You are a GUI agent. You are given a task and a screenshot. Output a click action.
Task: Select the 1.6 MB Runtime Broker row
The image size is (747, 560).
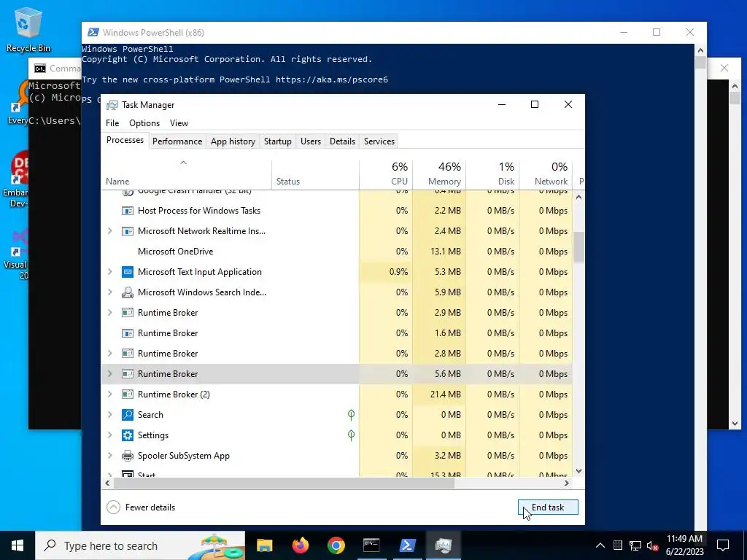(337, 333)
